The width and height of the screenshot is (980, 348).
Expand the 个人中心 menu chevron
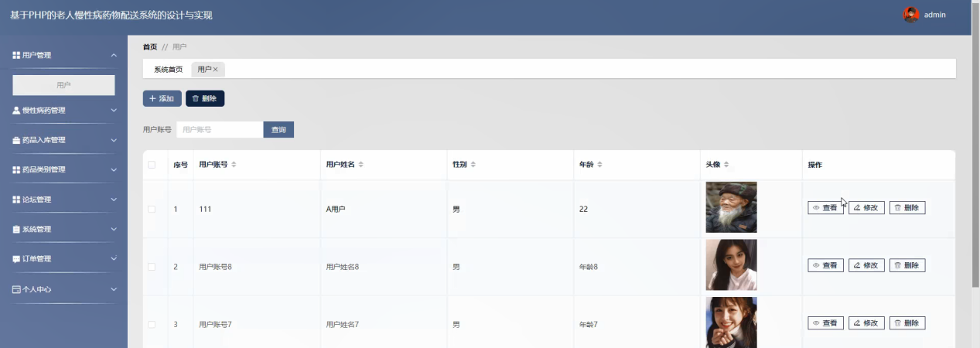114,289
